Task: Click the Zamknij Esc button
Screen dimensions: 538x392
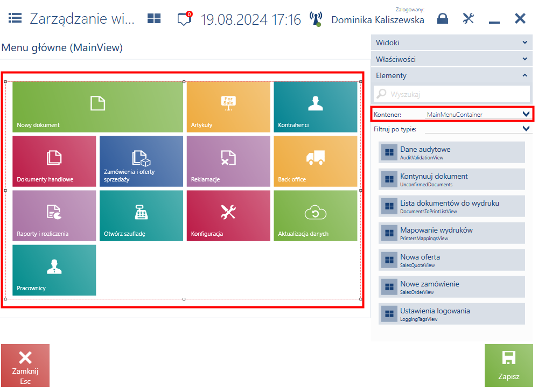Action: pos(25,366)
